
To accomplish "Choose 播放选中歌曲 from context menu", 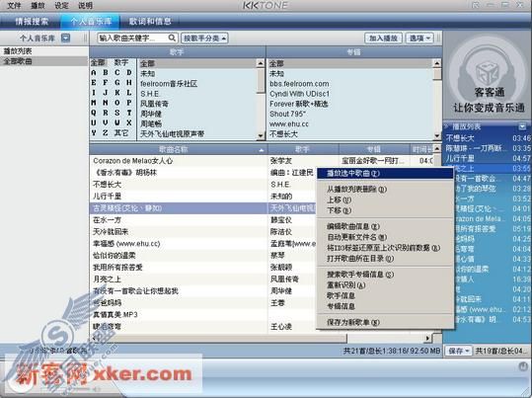I will (x=385, y=173).
